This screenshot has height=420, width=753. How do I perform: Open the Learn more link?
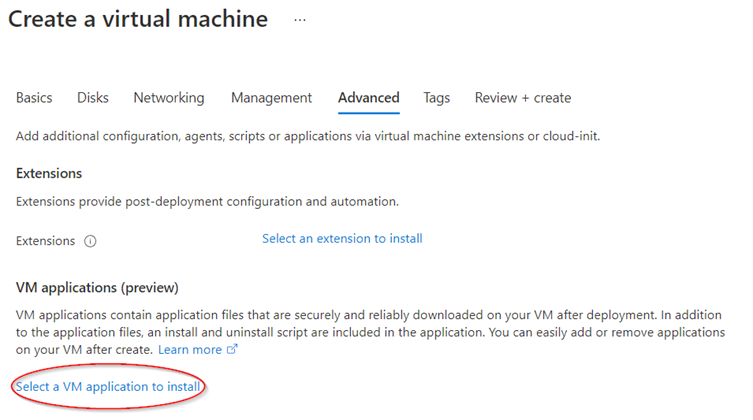pyautogui.click(x=190, y=350)
